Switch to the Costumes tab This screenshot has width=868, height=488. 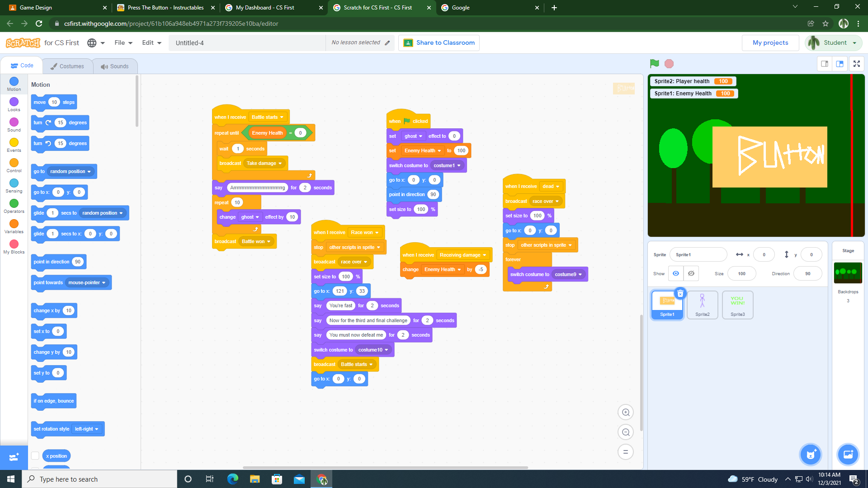67,66
